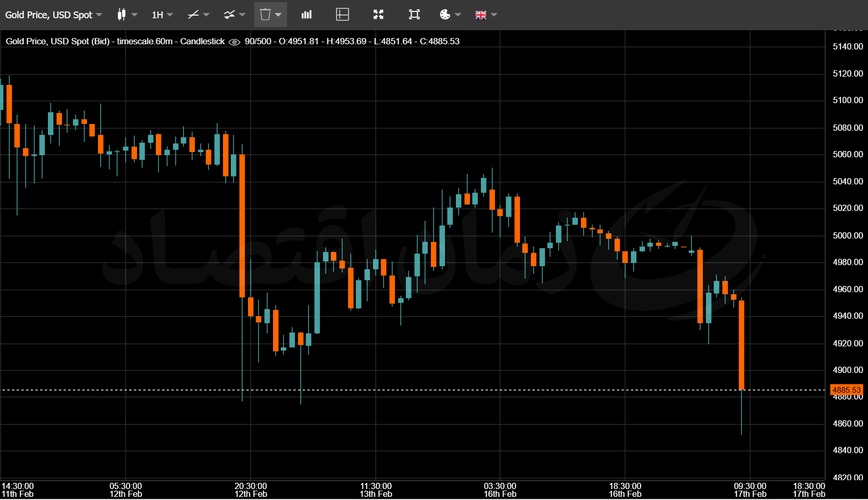Click the 03:30:00 16th Feb time label

click(500, 490)
